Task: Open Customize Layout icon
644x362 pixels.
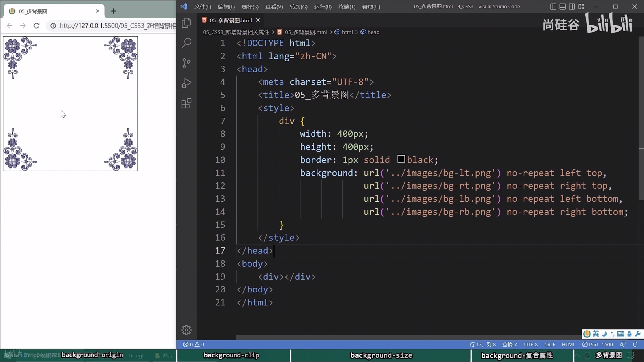Action: coord(581,6)
